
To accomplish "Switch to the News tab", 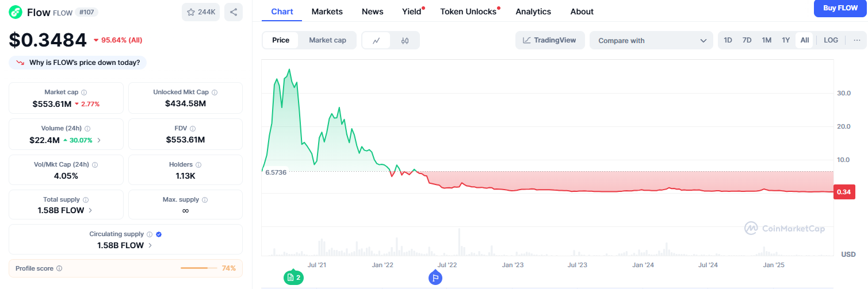I will [373, 11].
